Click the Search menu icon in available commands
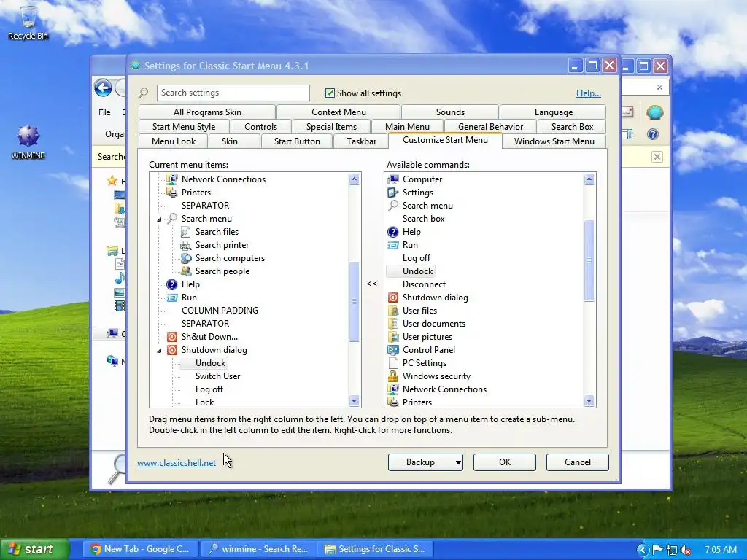Image resolution: width=747 pixels, height=560 pixels. [393, 205]
